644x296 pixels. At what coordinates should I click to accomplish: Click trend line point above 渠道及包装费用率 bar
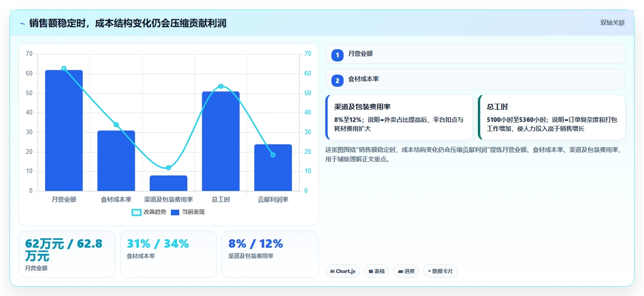169,168
